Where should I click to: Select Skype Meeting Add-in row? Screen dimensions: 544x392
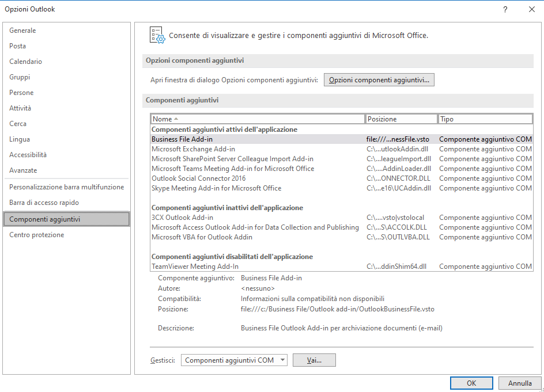coord(341,188)
